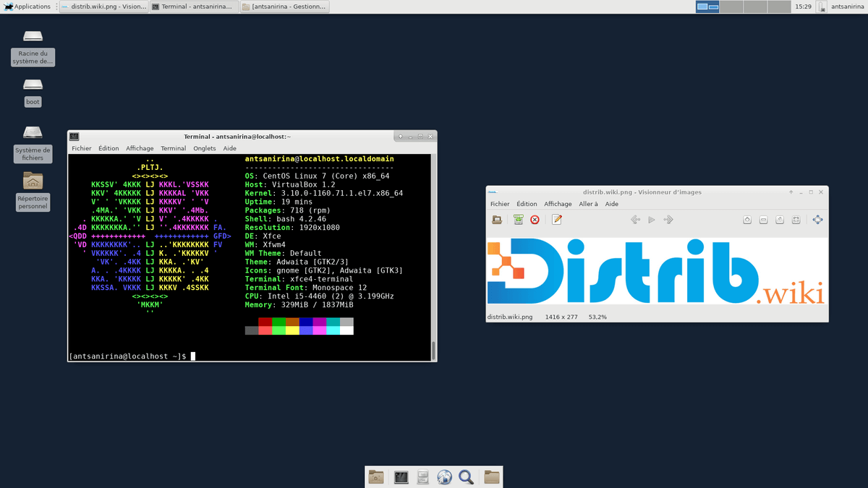
Task: Switch to distrib.wiki.png taskbar button
Action: pyautogui.click(x=103, y=7)
